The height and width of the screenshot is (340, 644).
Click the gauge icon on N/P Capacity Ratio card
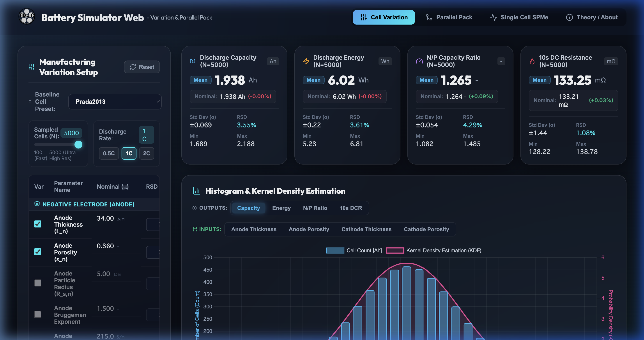[x=419, y=61]
